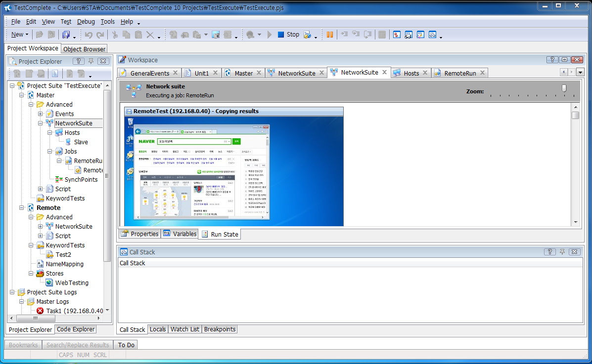Click the Undo arrow in the toolbar
The width and height of the screenshot is (592, 364).
click(x=89, y=35)
